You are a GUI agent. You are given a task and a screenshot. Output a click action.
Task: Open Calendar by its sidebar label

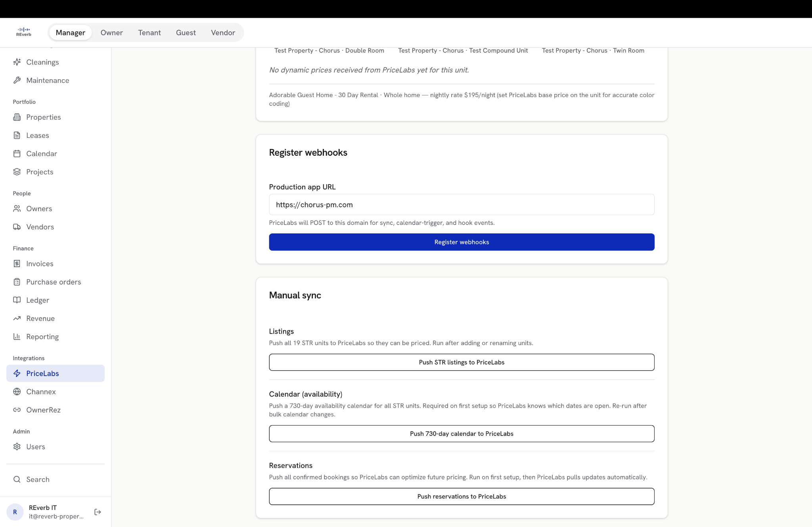42,154
